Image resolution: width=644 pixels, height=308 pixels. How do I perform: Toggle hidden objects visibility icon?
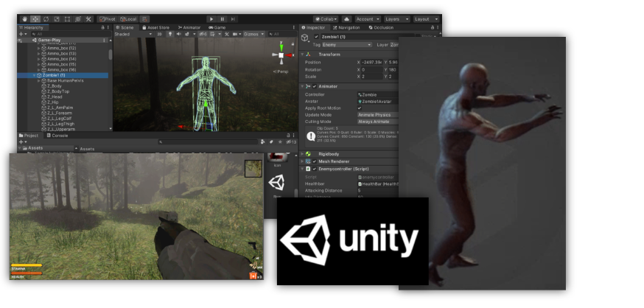[203, 34]
